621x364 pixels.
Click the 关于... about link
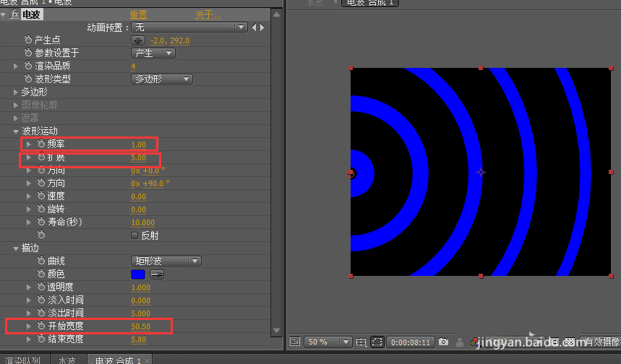click(207, 15)
